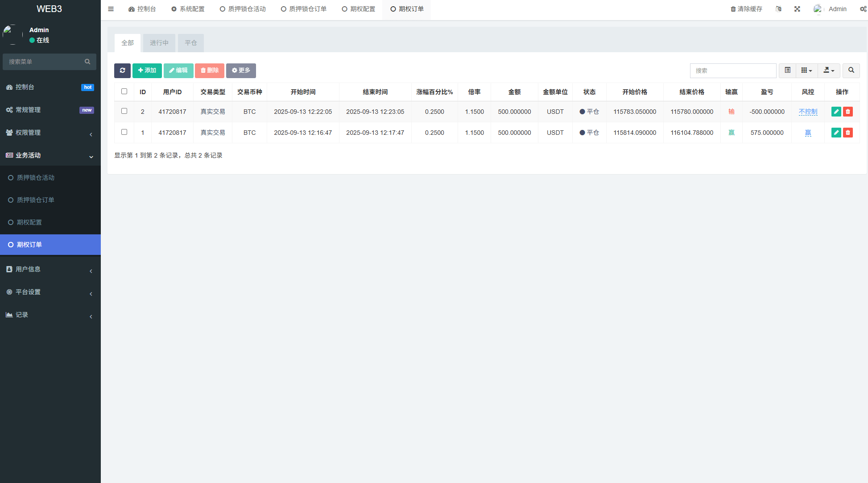The height and width of the screenshot is (483, 868).
Task: Open the columns visibility dropdown
Action: point(806,71)
